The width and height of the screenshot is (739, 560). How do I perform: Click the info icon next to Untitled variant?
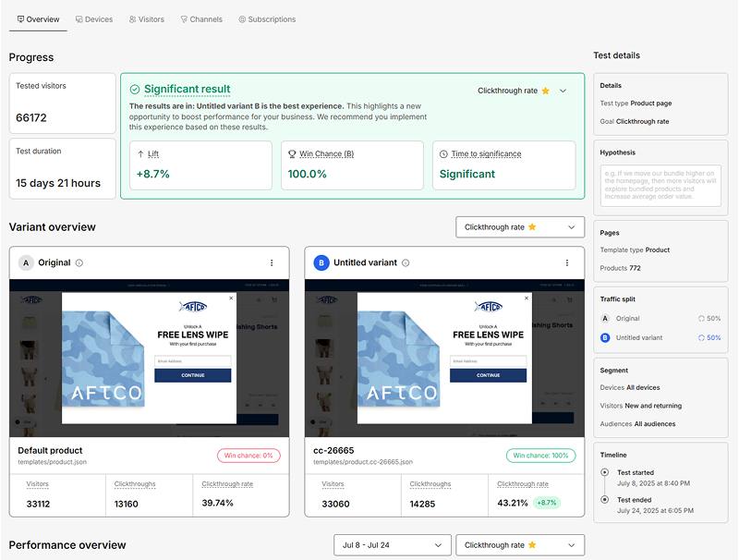406,263
